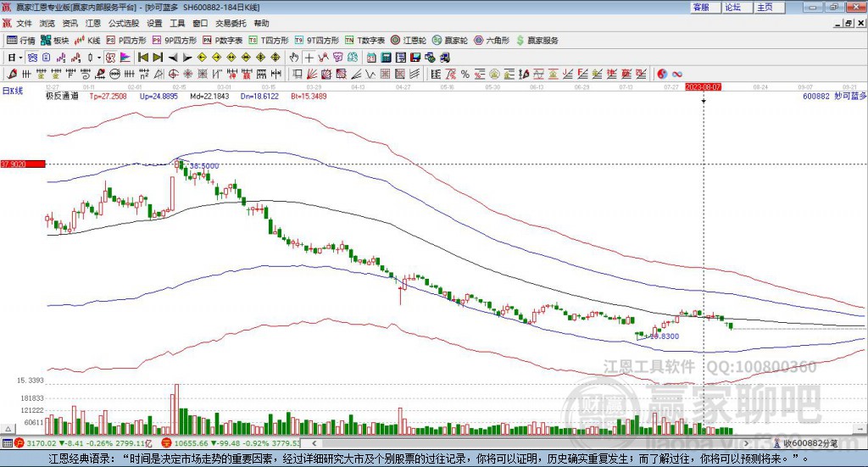
Task: Click the yin-yang icon
Action: 662,74
